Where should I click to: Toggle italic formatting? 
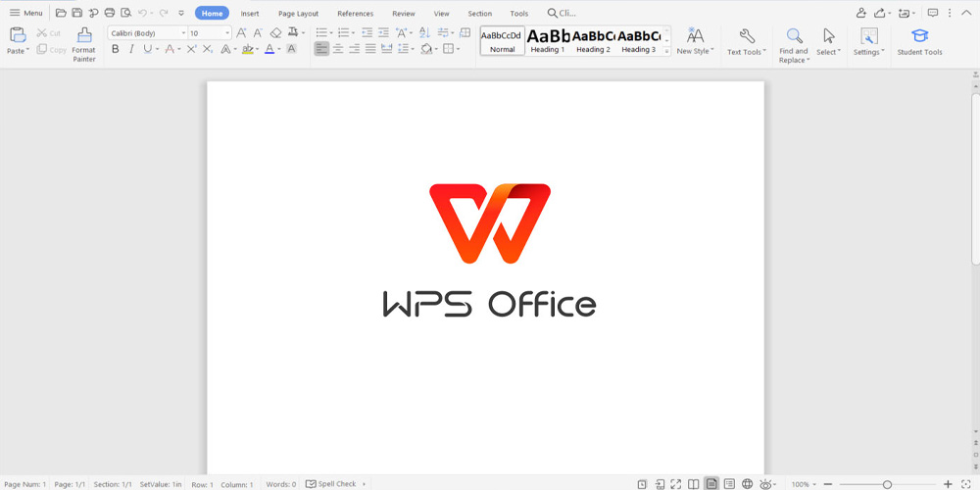(131, 49)
